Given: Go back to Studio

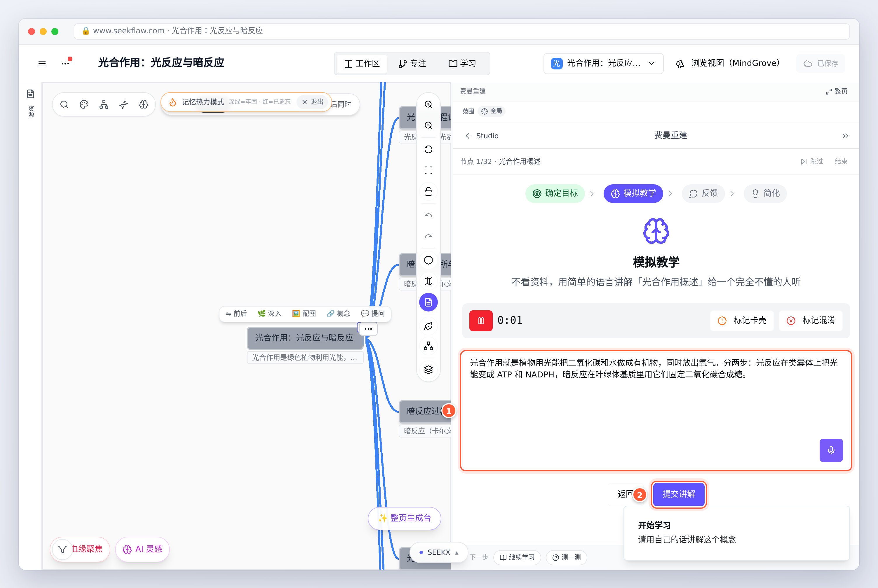Looking at the screenshot, I should (482, 136).
